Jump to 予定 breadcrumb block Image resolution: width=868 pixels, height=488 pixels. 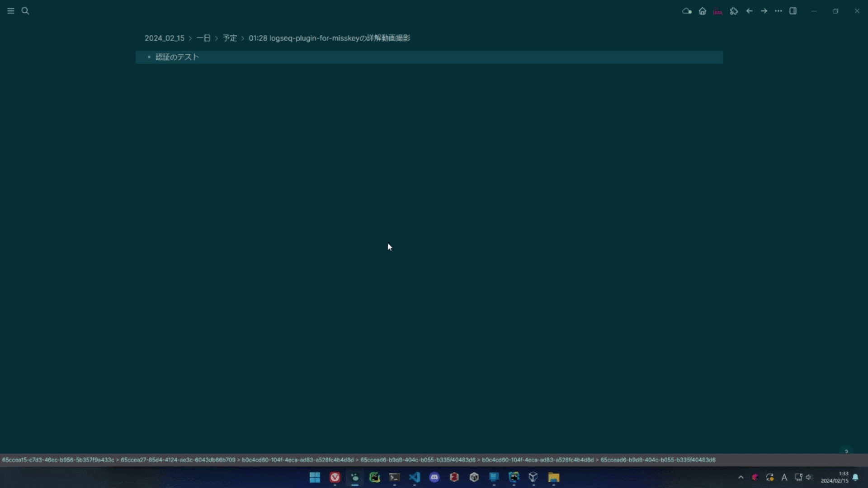pos(230,38)
